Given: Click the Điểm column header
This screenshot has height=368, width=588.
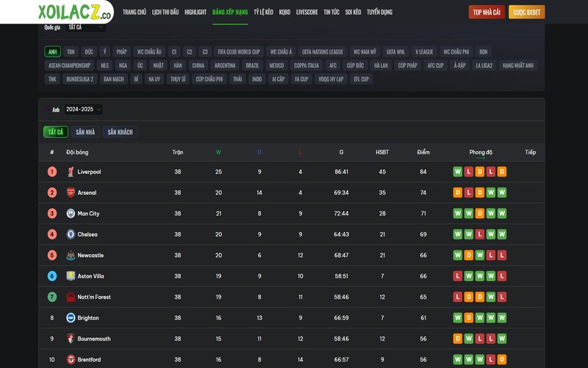Looking at the screenshot, I should 423,152.
